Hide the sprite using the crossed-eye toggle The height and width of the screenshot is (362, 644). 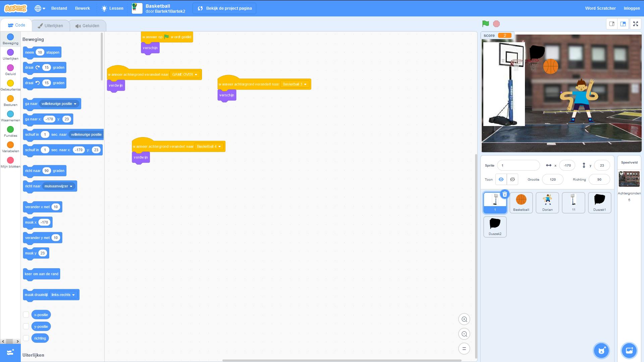[x=512, y=179]
